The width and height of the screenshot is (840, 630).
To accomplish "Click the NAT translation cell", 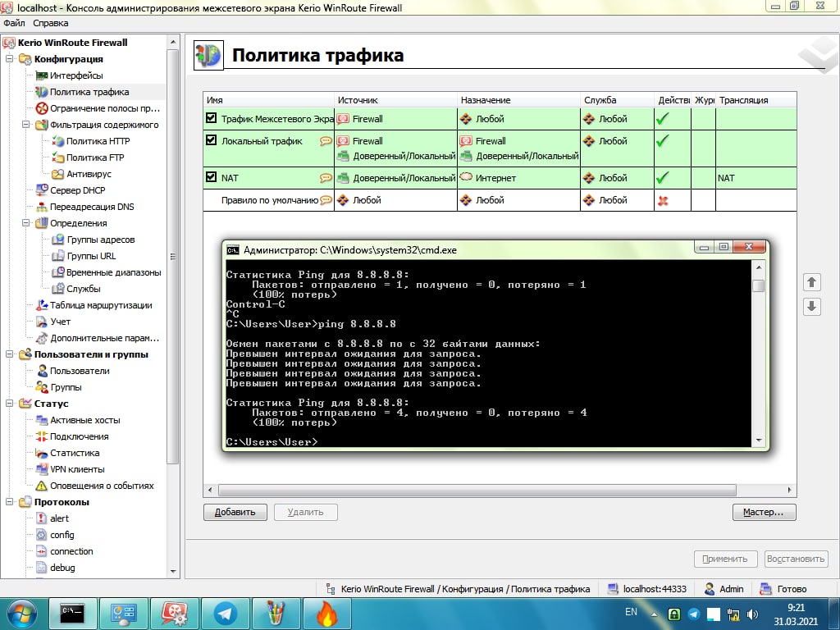I will point(756,178).
